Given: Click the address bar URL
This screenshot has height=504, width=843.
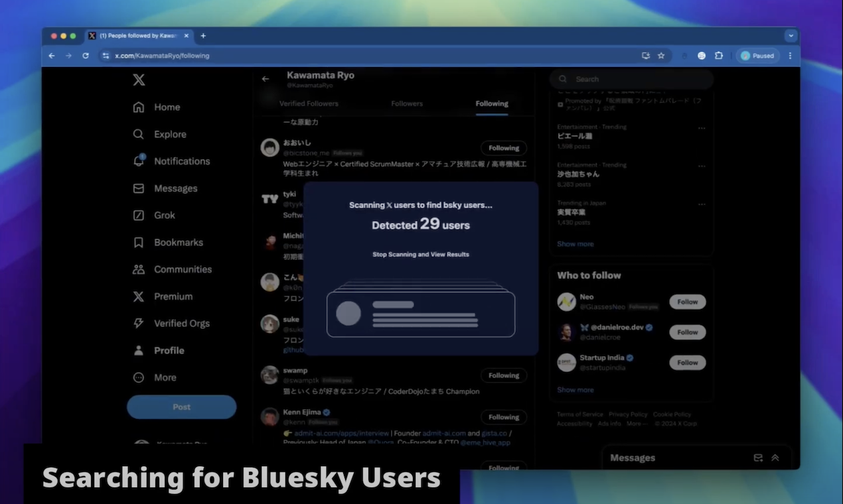Looking at the screenshot, I should coord(162,56).
